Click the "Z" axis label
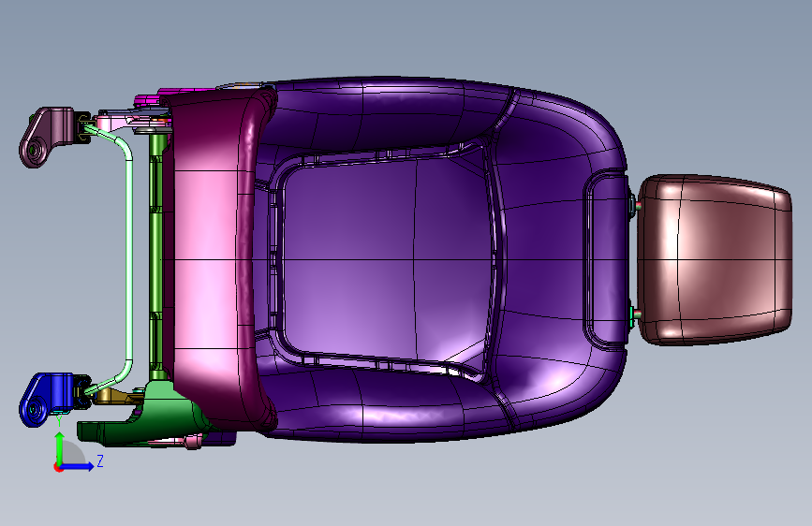 click(x=100, y=460)
